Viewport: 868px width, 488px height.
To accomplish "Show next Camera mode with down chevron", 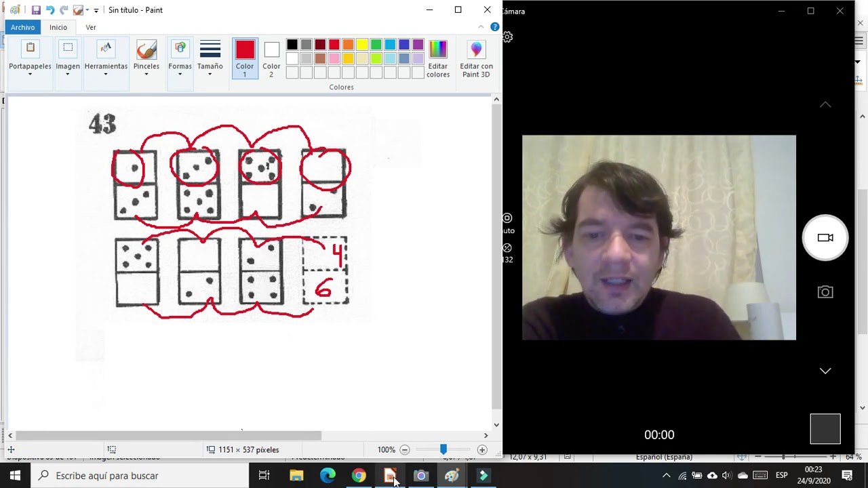I will click(x=825, y=371).
